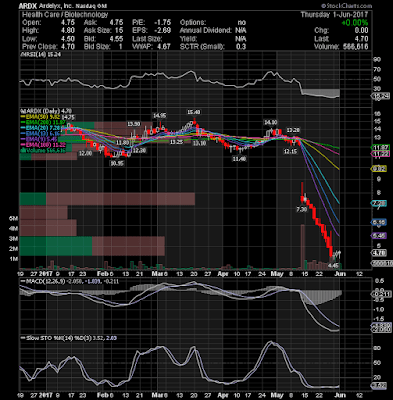
Task: Click the first gap-down candlestick above 7.30
Action: pos(302,193)
